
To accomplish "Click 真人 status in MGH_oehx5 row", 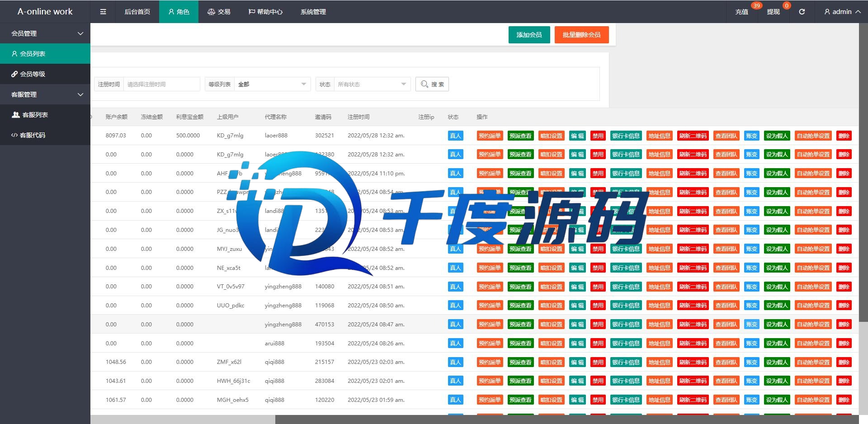I will 455,400.
